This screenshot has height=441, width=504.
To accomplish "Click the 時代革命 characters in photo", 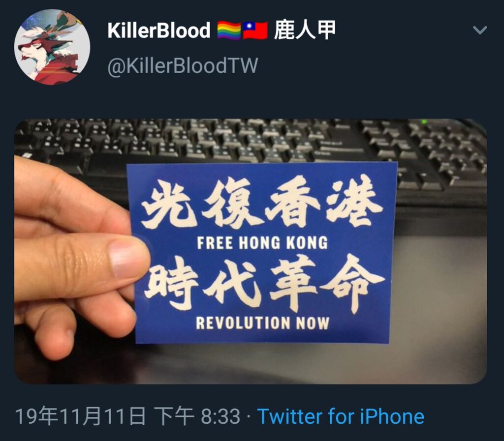I will pyautogui.click(x=264, y=283).
